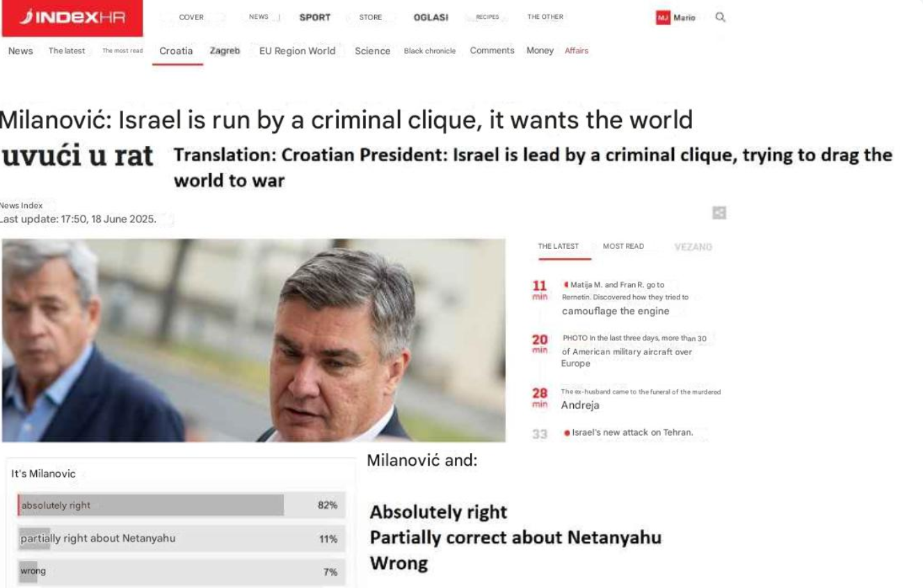Image resolution: width=923 pixels, height=588 pixels.
Task: Open the STORE top menu item
Action: point(371,17)
